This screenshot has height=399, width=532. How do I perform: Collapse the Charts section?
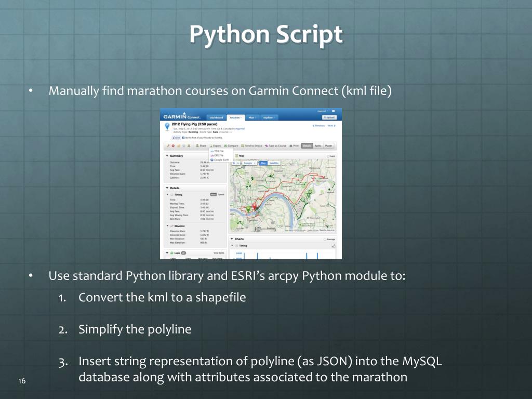click(232, 239)
